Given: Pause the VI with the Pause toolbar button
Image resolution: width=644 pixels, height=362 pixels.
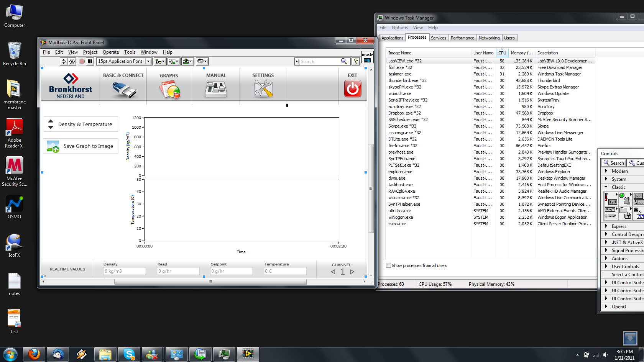Looking at the screenshot, I should (x=90, y=61).
